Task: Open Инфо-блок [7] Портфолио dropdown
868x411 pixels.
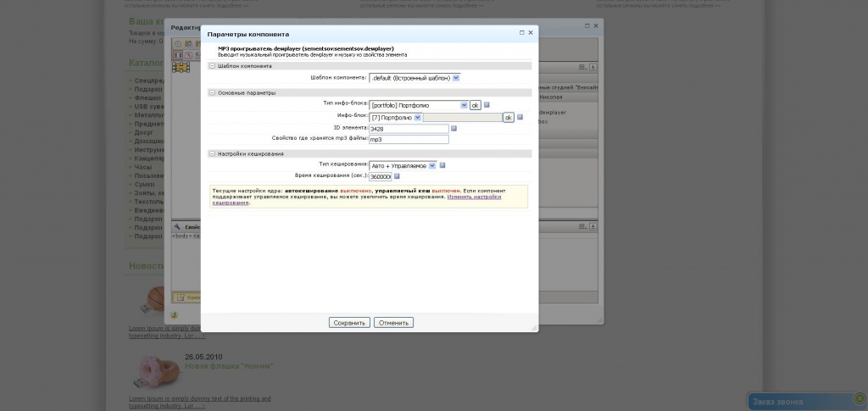Action: 396,117
